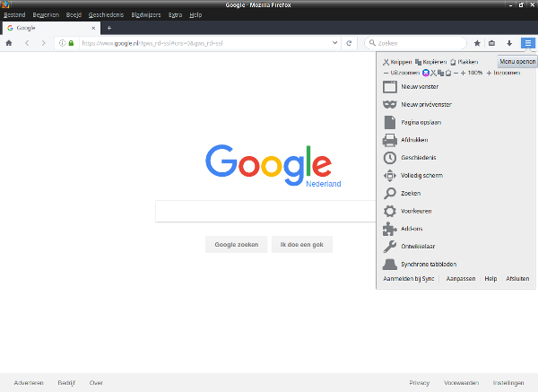This screenshot has width=538, height=392.
Task: Click the Zoeken search box in toolbar
Action: [415, 43]
